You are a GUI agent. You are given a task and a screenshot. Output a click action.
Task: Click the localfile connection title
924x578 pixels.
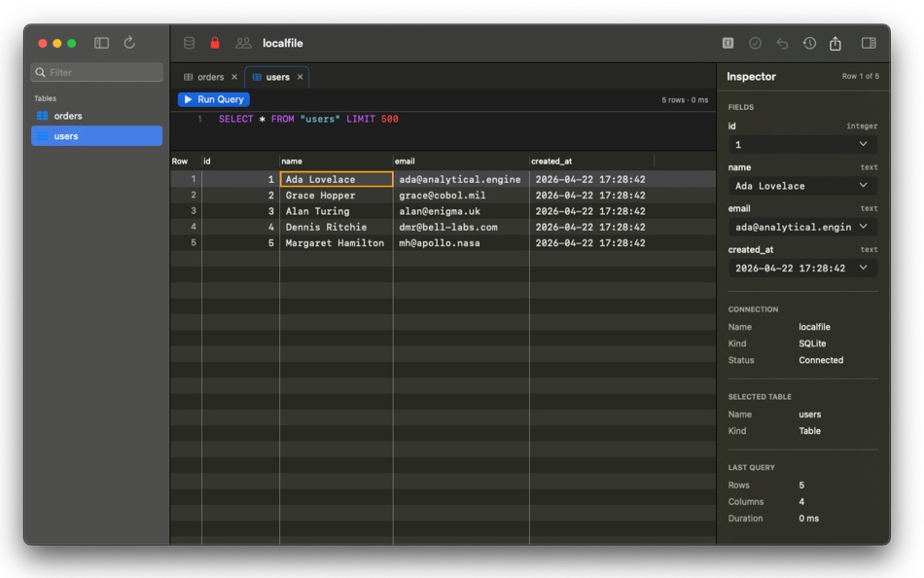pos(283,43)
